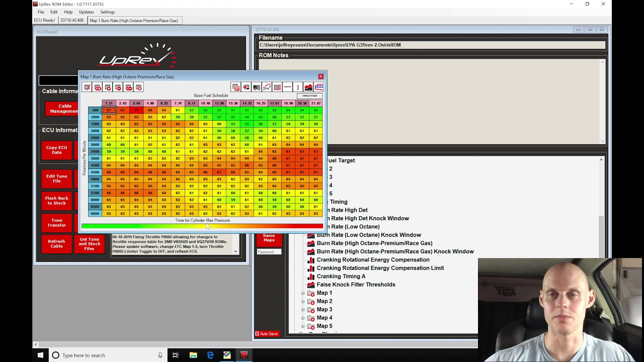
Task: Click the Tune Transfer button
Action: click(x=56, y=223)
